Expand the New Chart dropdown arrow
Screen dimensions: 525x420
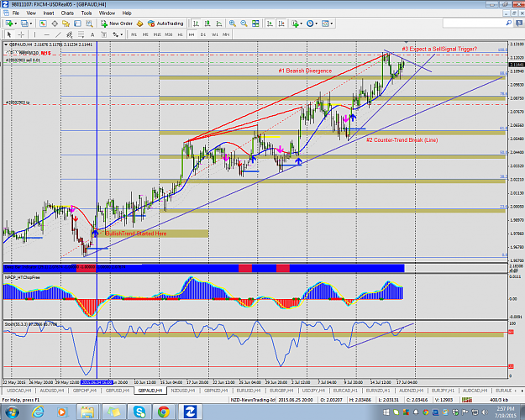coord(15,24)
